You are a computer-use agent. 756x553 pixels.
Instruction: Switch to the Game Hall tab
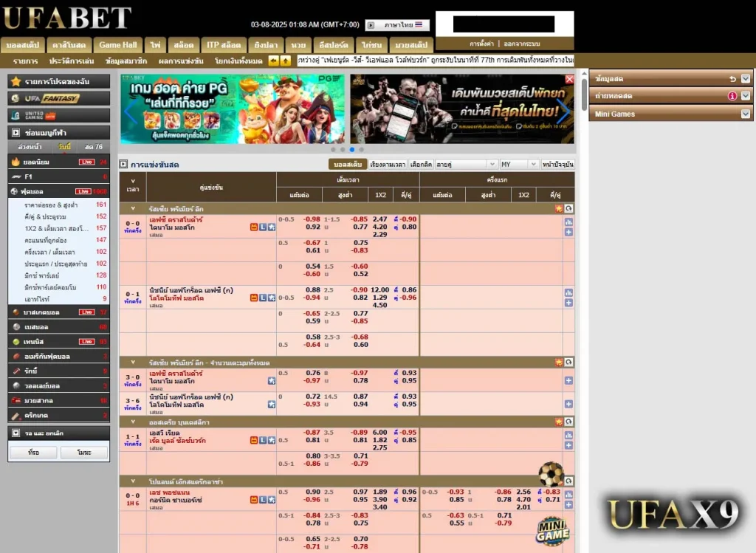[x=117, y=44]
